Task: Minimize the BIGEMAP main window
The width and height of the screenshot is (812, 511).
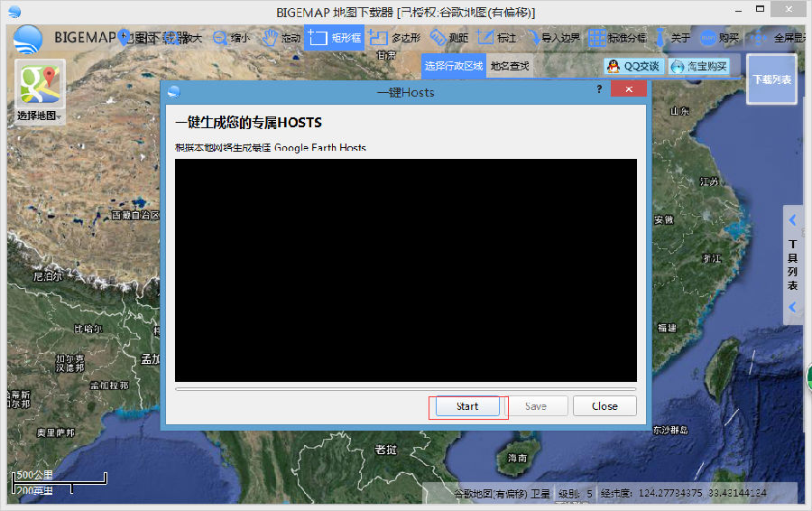Action: click(738, 10)
